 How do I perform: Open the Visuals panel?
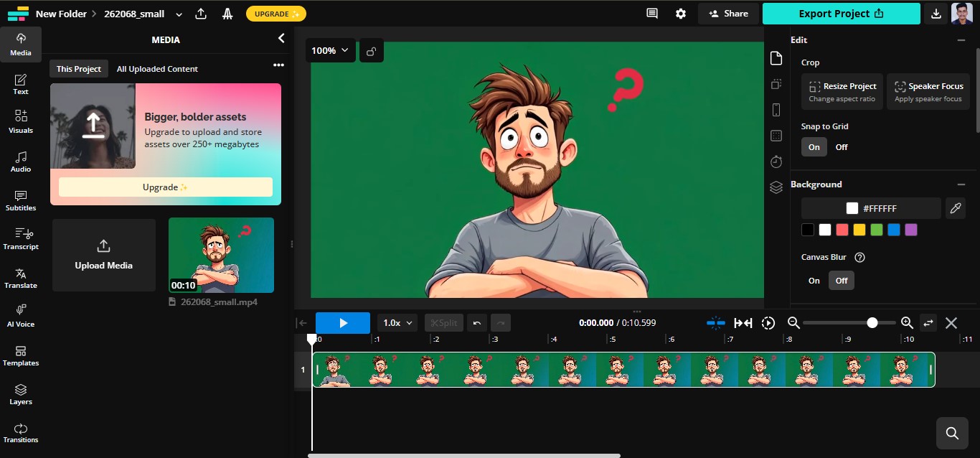(20, 122)
